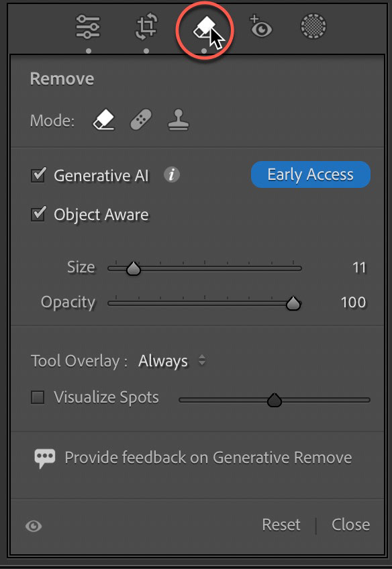Select the Crop and rotate tool
Screen dimensions: 392x569
(146, 28)
